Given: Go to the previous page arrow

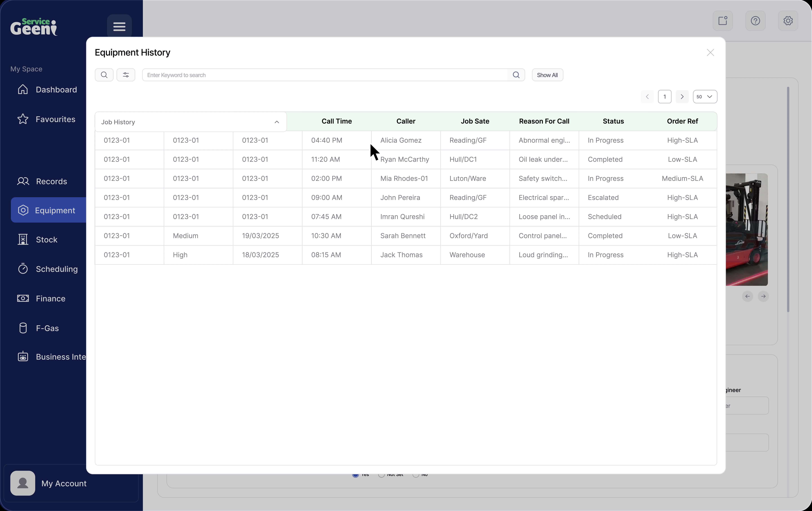Looking at the screenshot, I should pos(647,97).
